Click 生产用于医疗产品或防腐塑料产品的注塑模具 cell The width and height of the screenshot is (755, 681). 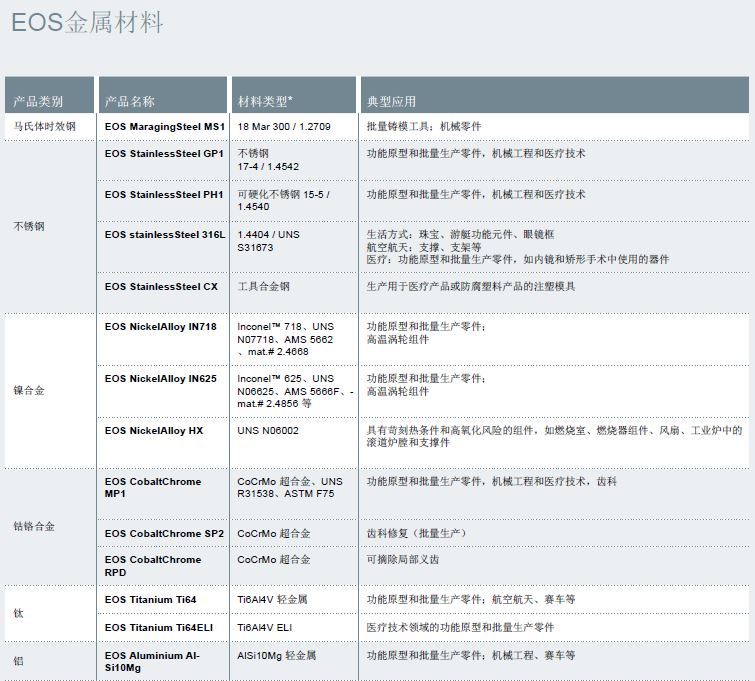pyautogui.click(x=471, y=287)
